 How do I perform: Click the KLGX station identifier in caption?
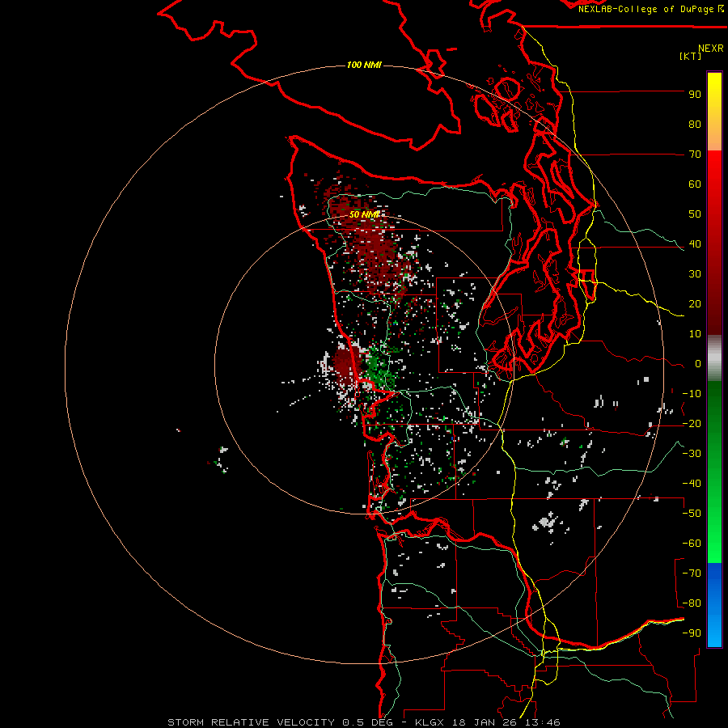click(430, 722)
